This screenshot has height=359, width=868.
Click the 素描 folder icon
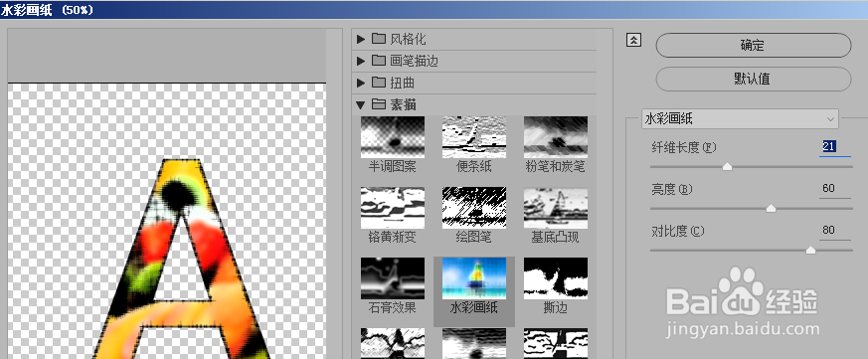click(x=379, y=103)
